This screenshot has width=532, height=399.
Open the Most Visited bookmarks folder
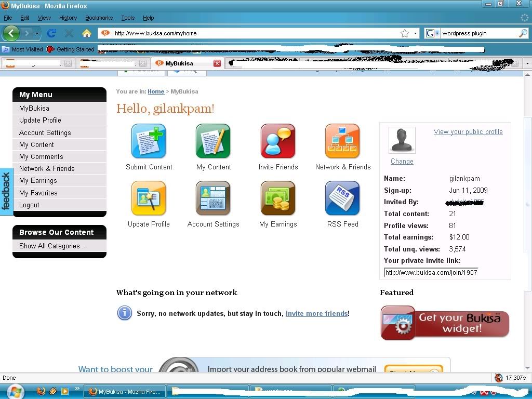click(22, 49)
